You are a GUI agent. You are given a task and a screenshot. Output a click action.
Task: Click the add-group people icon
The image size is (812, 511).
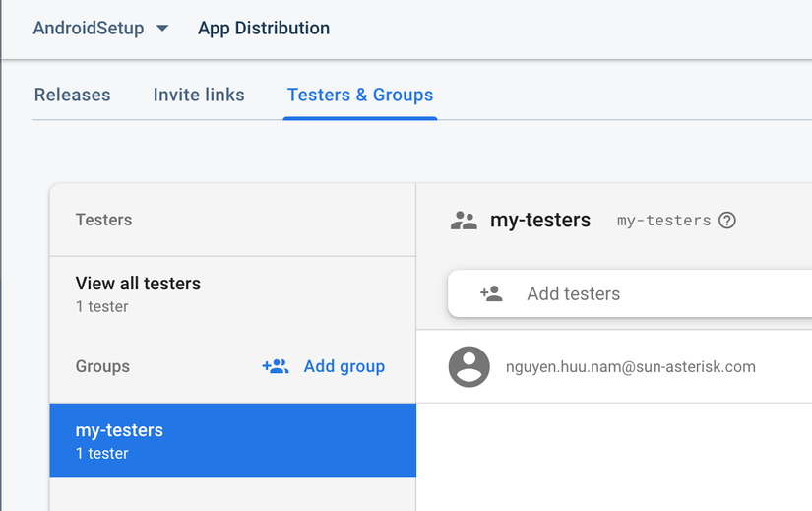(x=276, y=366)
